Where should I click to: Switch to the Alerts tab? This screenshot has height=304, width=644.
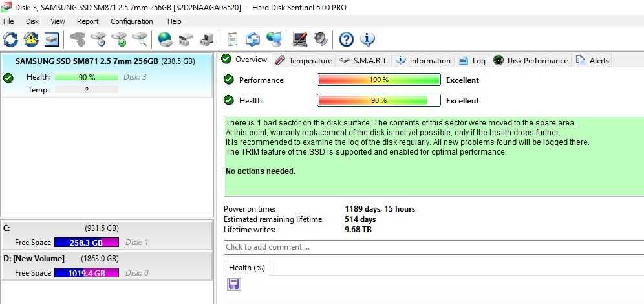[x=592, y=60]
